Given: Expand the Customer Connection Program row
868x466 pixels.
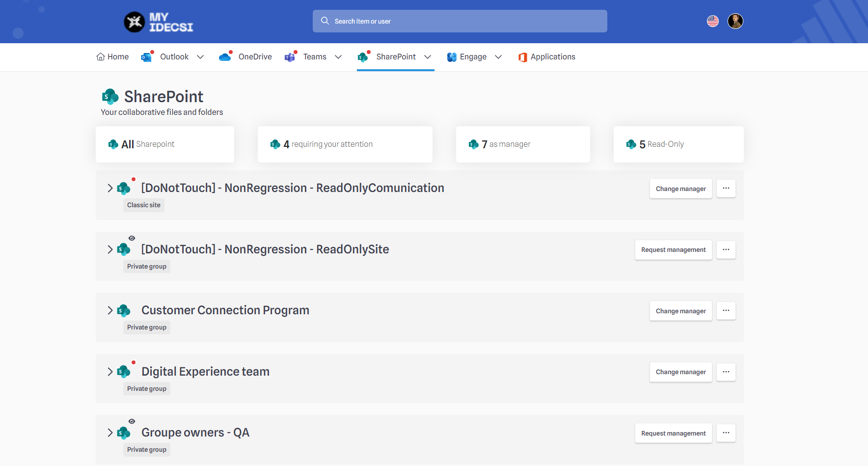Looking at the screenshot, I should 110,310.
